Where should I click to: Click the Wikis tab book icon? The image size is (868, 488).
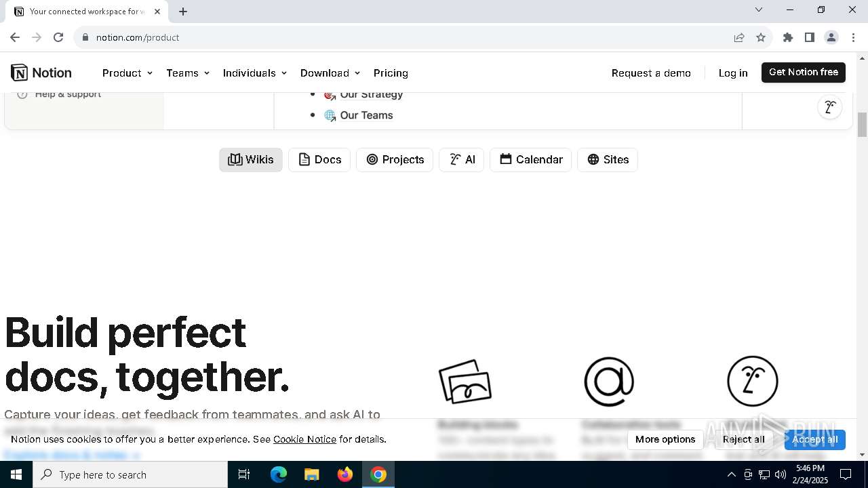[235, 159]
